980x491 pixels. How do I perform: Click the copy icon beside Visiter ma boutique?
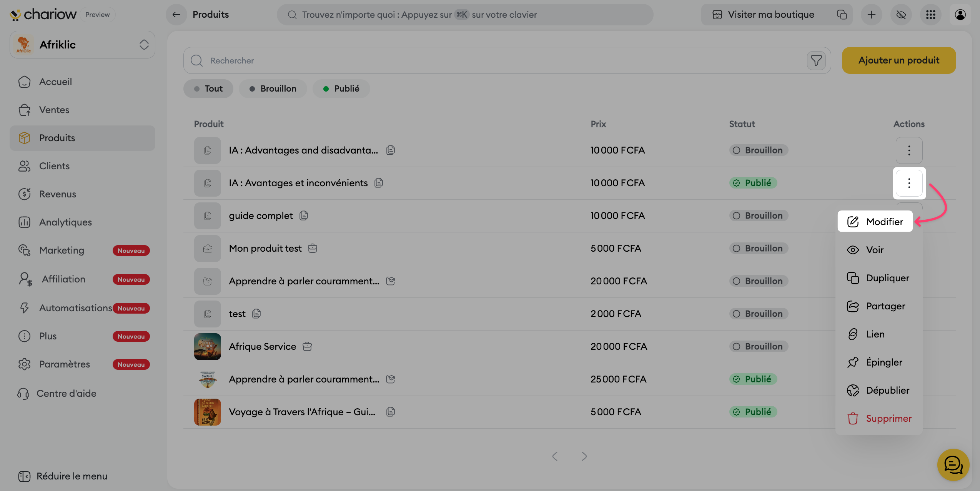click(842, 15)
